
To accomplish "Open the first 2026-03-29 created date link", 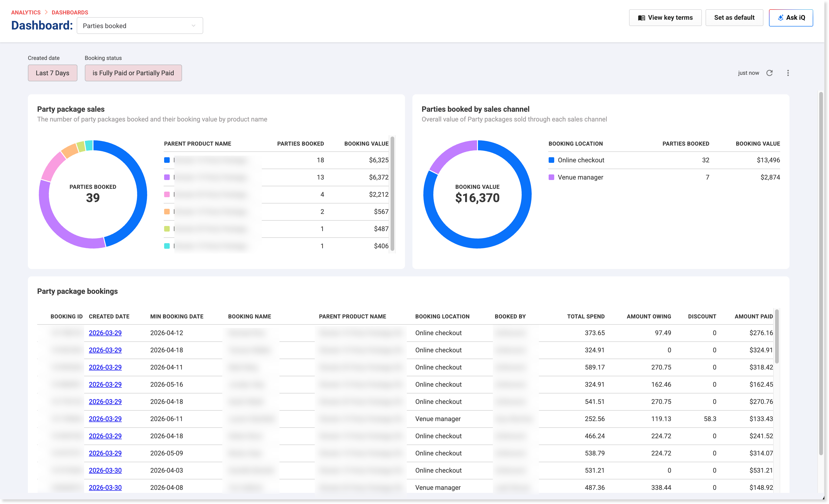I will pyautogui.click(x=105, y=333).
